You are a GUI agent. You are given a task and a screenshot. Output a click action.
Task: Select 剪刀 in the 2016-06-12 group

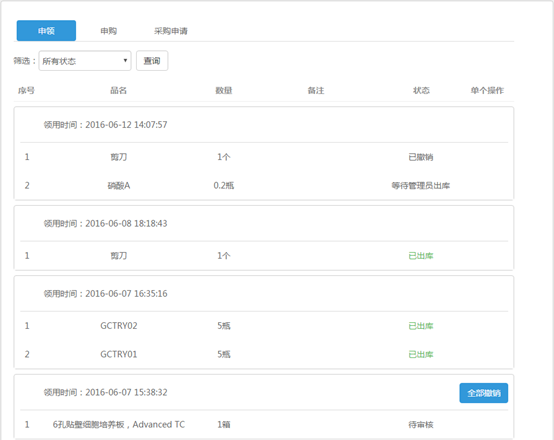coord(119,157)
